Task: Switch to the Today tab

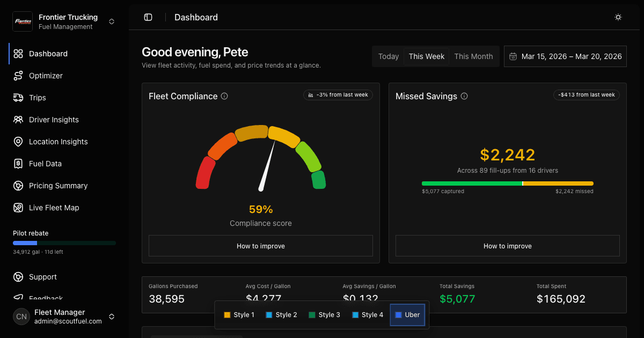Action: coord(389,56)
